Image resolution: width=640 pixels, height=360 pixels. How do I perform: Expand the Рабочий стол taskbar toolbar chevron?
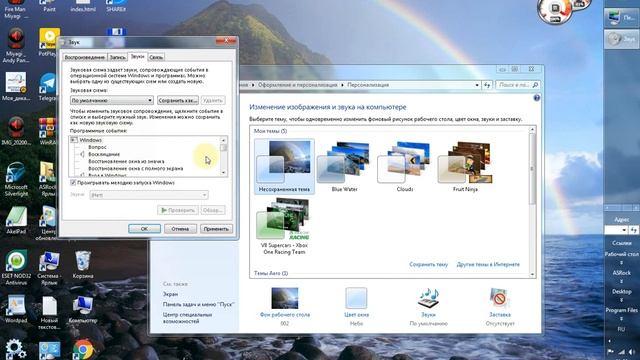(x=621, y=262)
